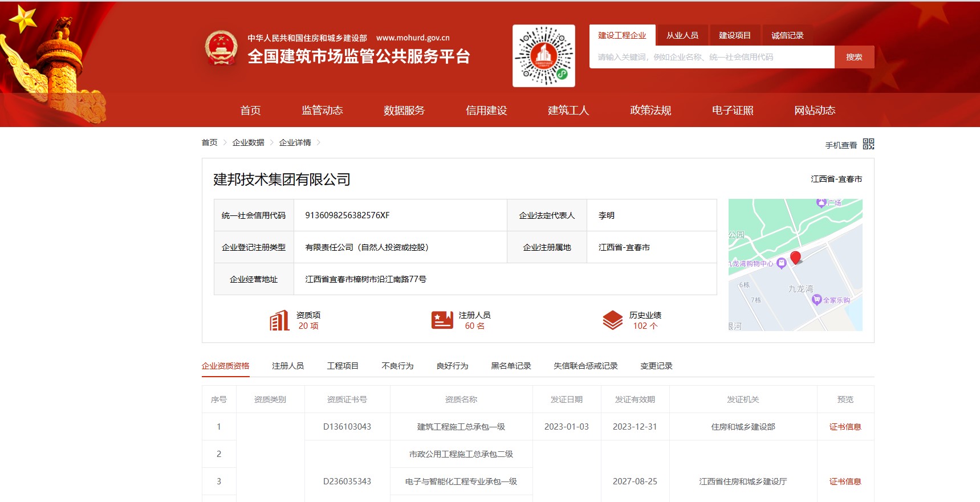Select the 建设项目 search tab
This screenshot has height=502, width=980.
pos(735,35)
